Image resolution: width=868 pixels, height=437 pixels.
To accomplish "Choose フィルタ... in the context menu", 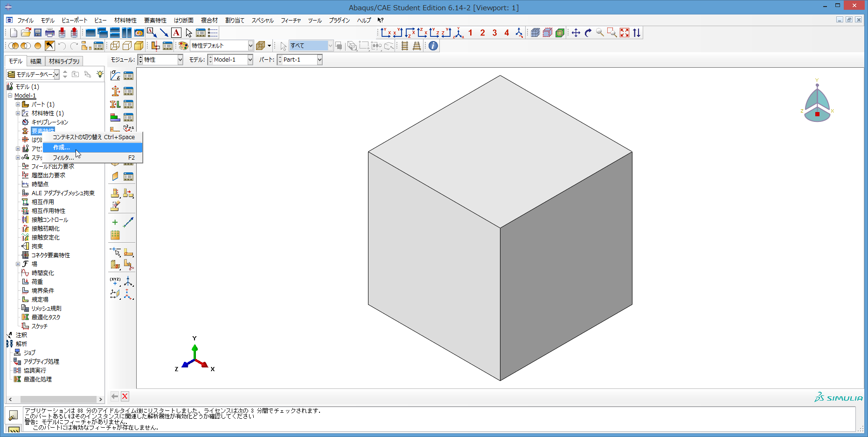I will 92,158.
